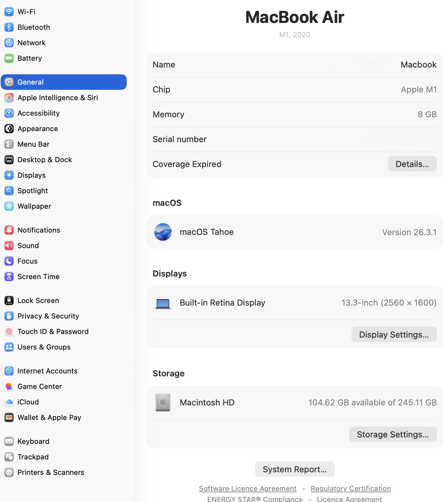Open the Menu Bar icon
The width and height of the screenshot is (448, 502).
[9, 144]
